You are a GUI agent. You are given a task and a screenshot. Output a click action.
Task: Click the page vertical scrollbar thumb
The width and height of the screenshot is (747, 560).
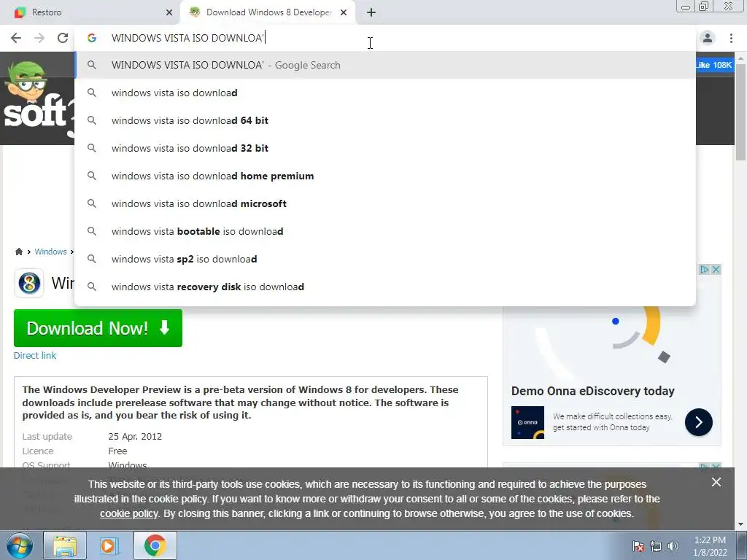pos(740,112)
